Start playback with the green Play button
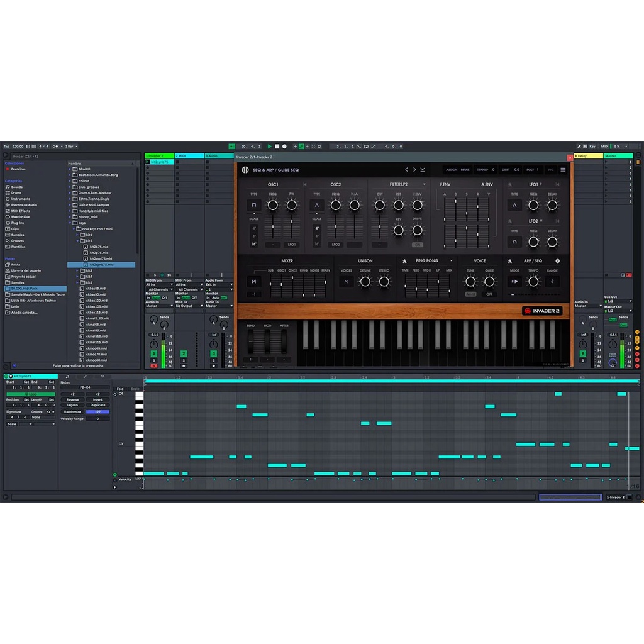 coord(269,146)
